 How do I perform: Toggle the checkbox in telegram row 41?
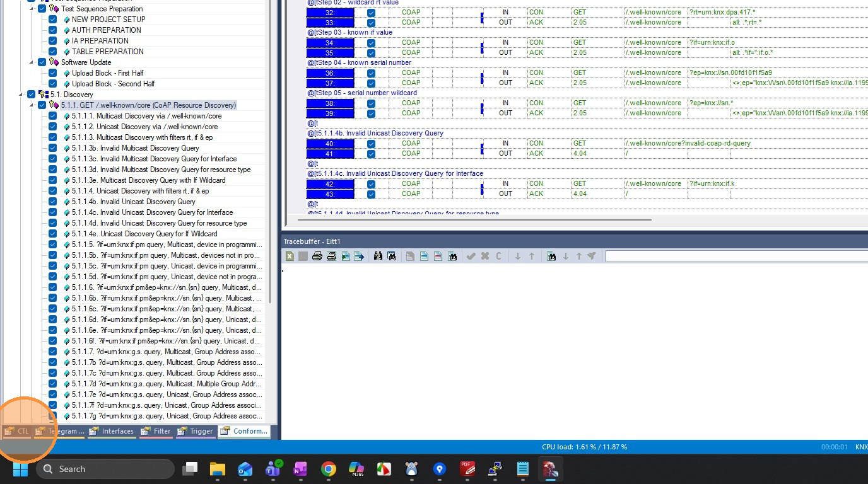(371, 154)
